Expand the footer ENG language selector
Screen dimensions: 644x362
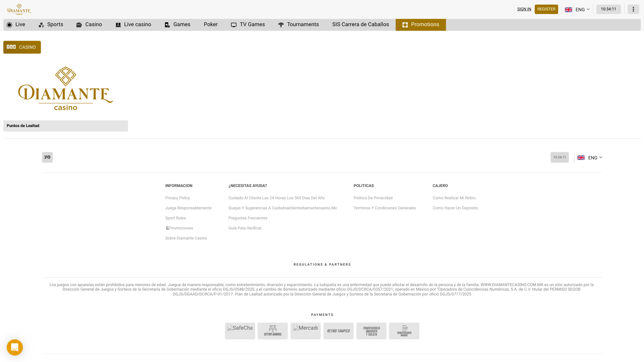click(590, 158)
